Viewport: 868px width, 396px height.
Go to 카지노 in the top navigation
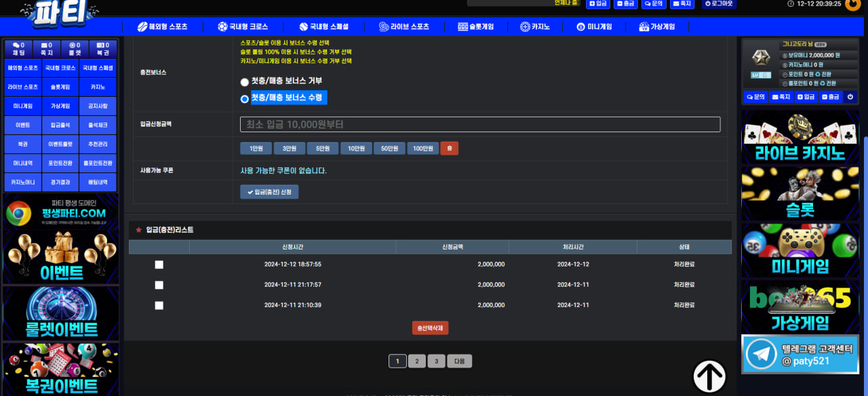[x=534, y=27]
